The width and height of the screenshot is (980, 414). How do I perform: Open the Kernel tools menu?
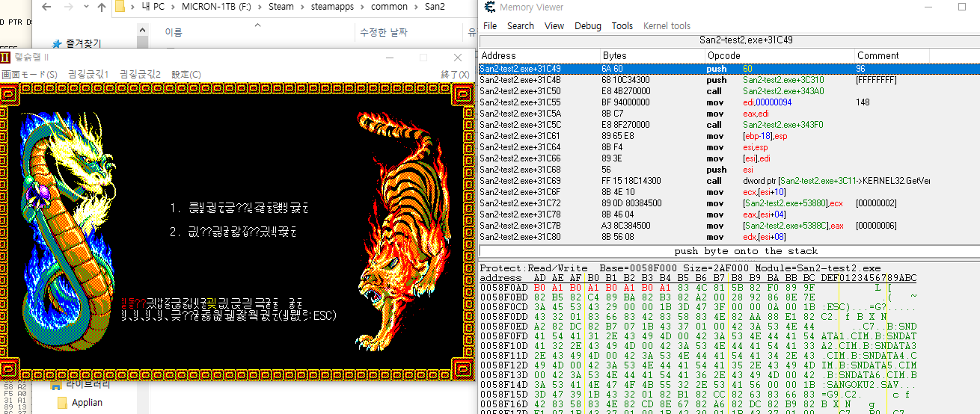(667, 25)
